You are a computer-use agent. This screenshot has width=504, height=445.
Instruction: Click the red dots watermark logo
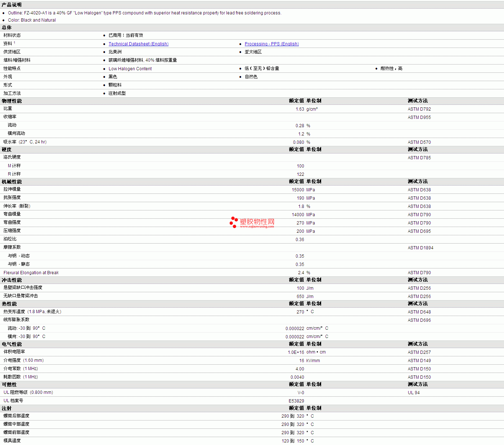[x=234, y=222]
